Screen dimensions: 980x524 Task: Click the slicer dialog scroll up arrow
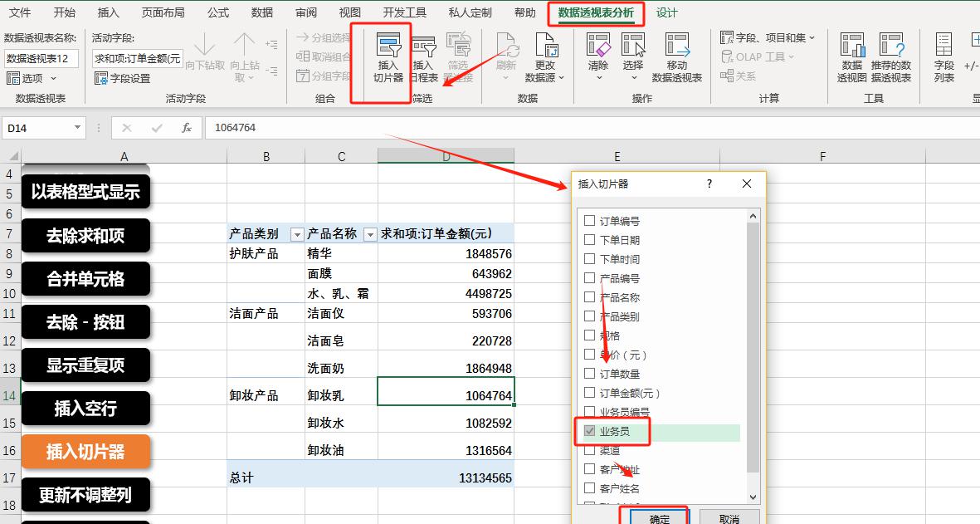tap(753, 216)
